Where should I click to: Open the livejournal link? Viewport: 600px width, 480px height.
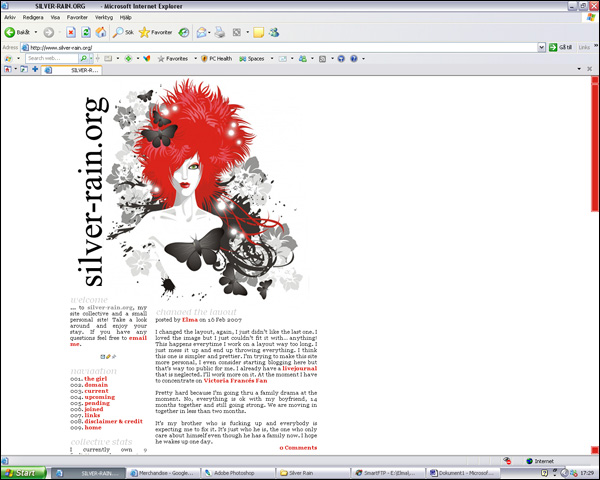(x=300, y=368)
